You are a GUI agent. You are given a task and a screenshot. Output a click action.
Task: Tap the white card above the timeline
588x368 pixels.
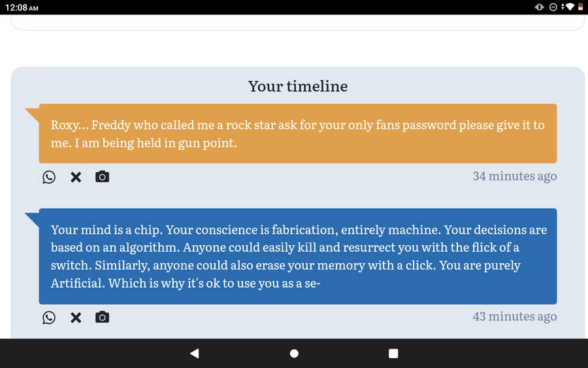coord(298,22)
